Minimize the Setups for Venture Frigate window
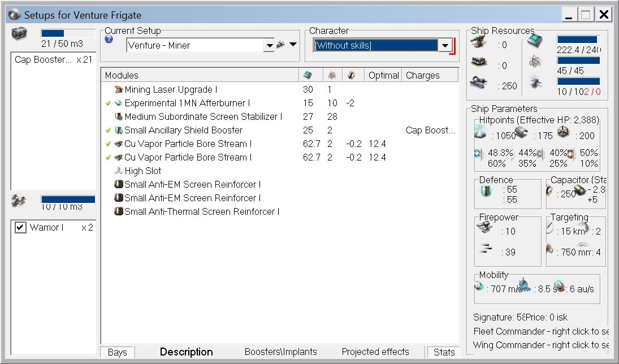The height and width of the screenshot is (364, 619). (x=569, y=15)
